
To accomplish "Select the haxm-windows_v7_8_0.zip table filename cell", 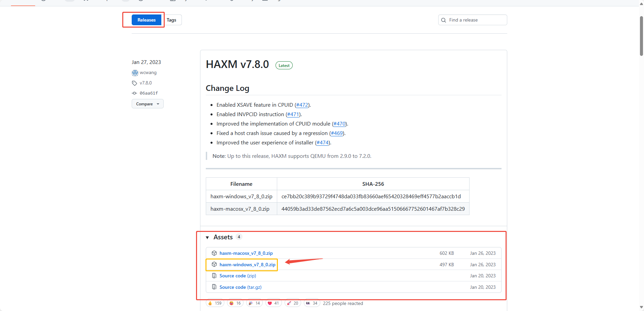I will pos(241,197).
